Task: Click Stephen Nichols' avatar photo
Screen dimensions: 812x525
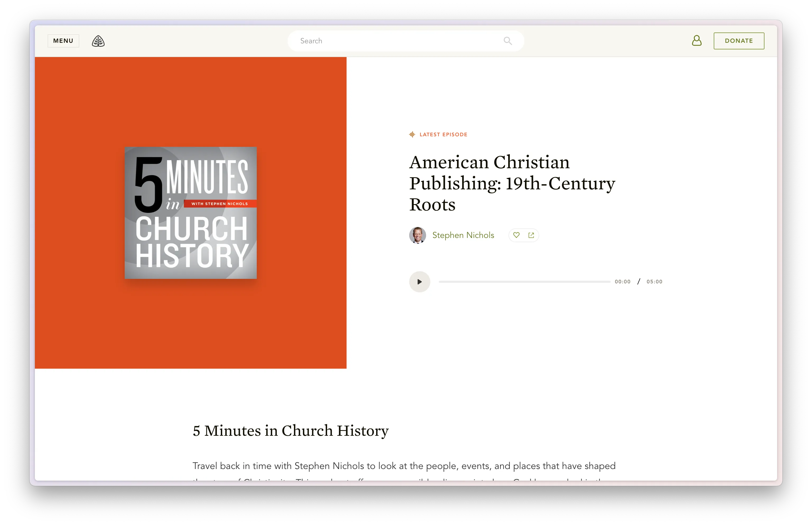Action: (417, 235)
